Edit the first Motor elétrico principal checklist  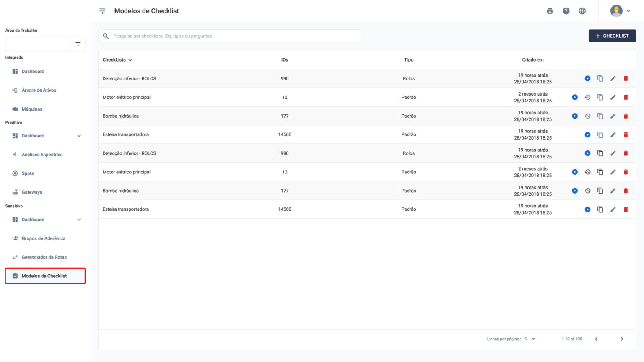click(613, 97)
